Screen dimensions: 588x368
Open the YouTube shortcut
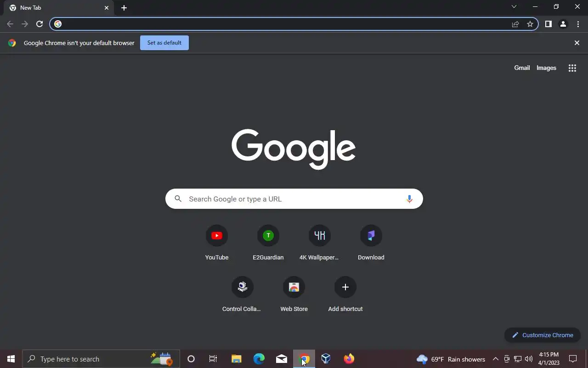217,243
